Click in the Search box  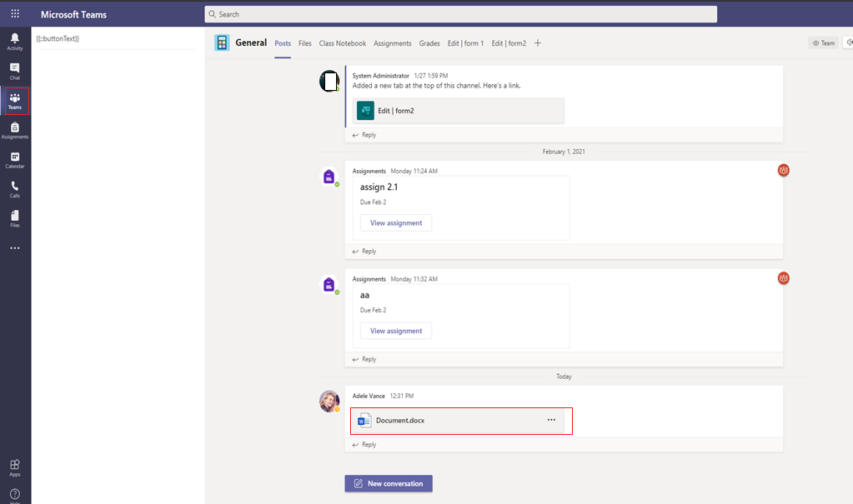(460, 14)
